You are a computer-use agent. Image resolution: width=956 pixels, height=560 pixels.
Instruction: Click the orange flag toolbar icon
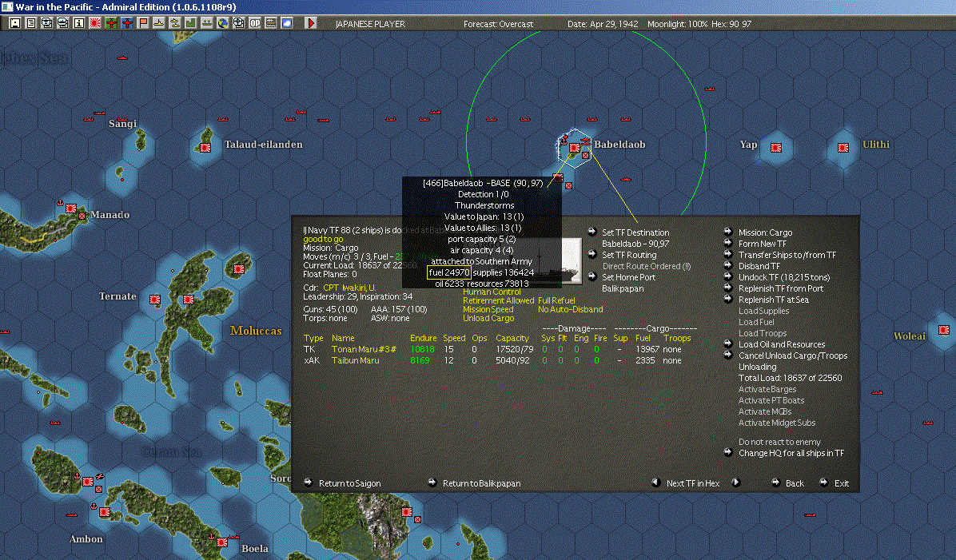tap(142, 23)
